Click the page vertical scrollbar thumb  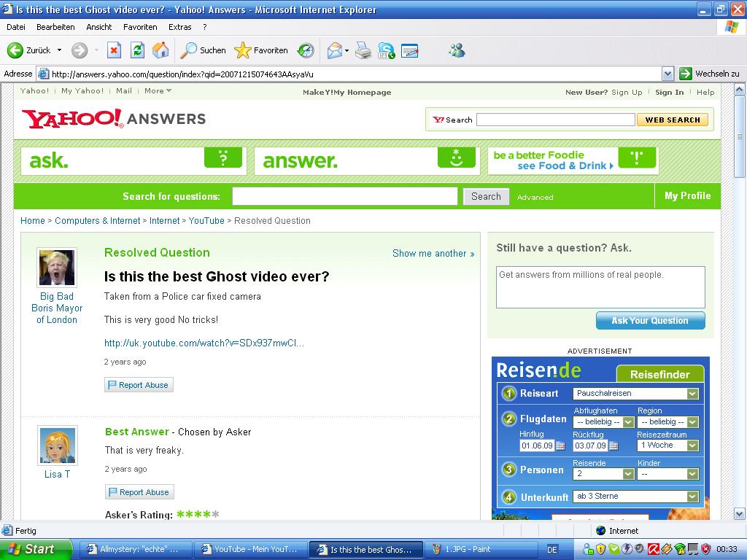pyautogui.click(x=740, y=137)
